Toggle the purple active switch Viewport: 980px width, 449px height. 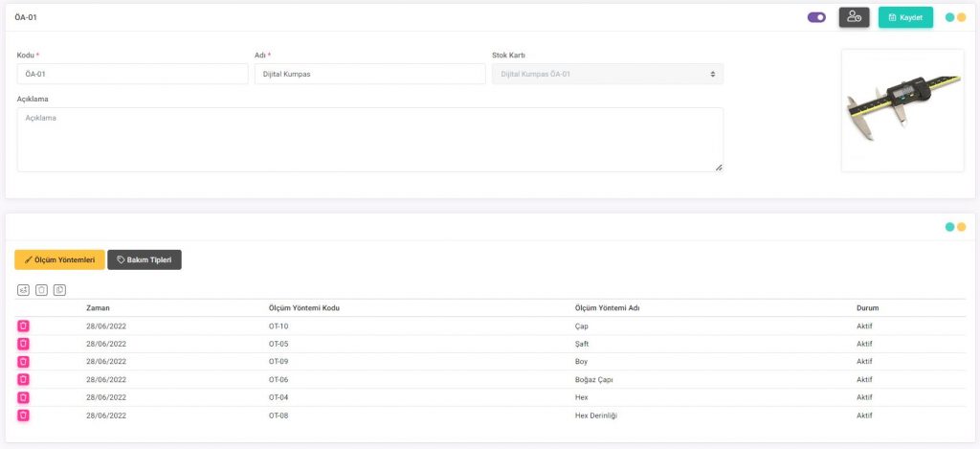(x=816, y=17)
